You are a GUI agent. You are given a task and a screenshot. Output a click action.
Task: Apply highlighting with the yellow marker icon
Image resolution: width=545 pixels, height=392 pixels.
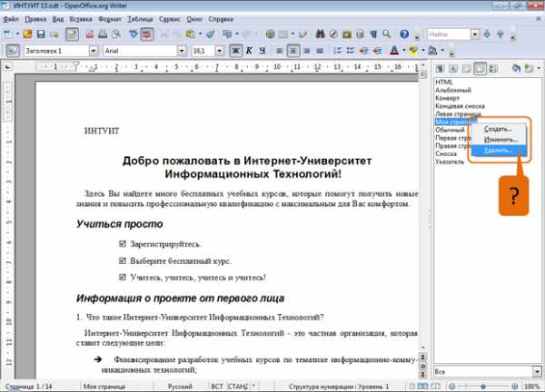[x=413, y=51]
